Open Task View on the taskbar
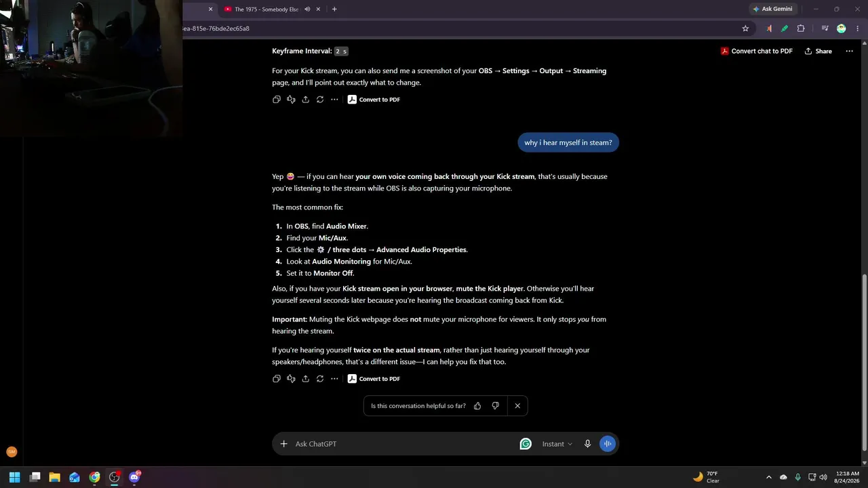868x488 pixels. tap(35, 477)
